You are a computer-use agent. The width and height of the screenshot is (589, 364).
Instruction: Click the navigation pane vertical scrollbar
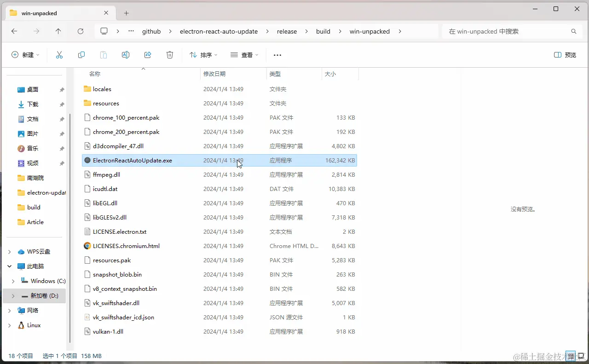click(70, 228)
